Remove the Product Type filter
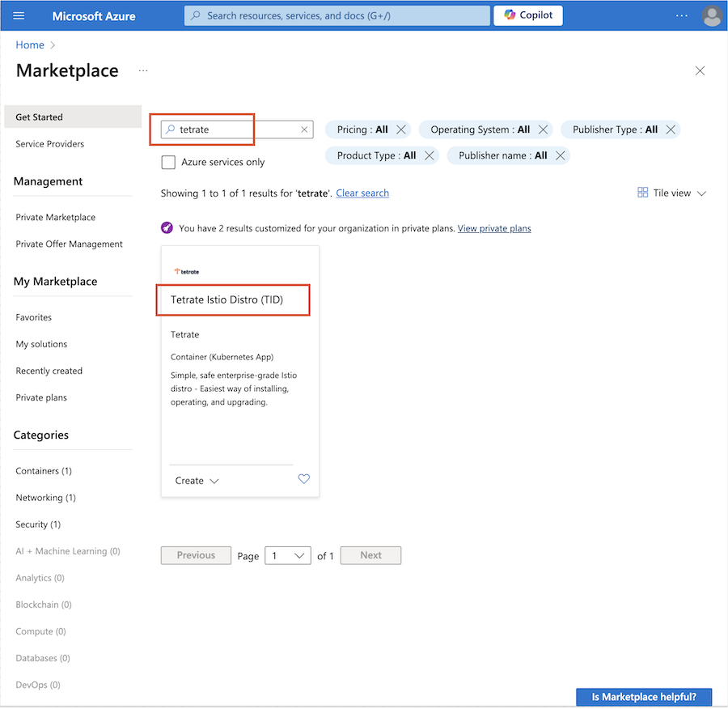Image resolution: width=728 pixels, height=709 pixels. [x=430, y=155]
